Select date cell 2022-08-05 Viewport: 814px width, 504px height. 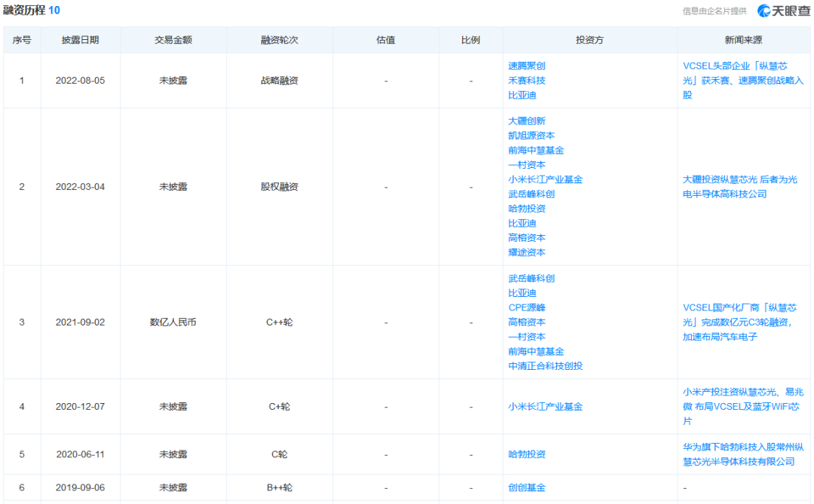click(x=80, y=81)
